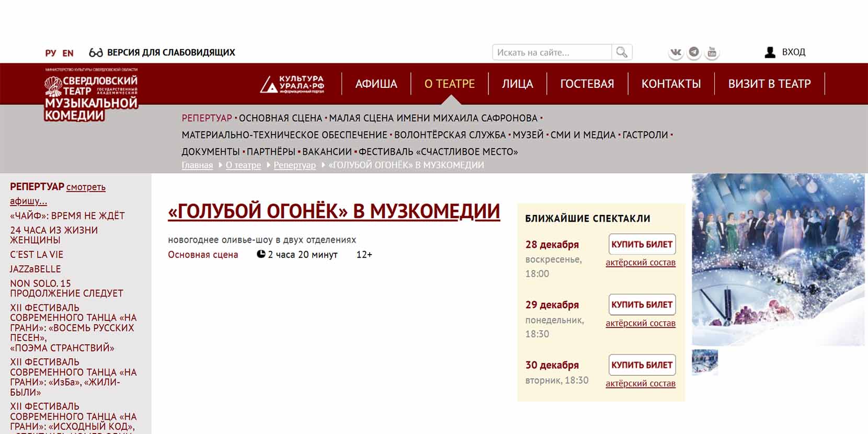
Task: Buy ticket for 30 декабря show
Action: [x=642, y=365]
